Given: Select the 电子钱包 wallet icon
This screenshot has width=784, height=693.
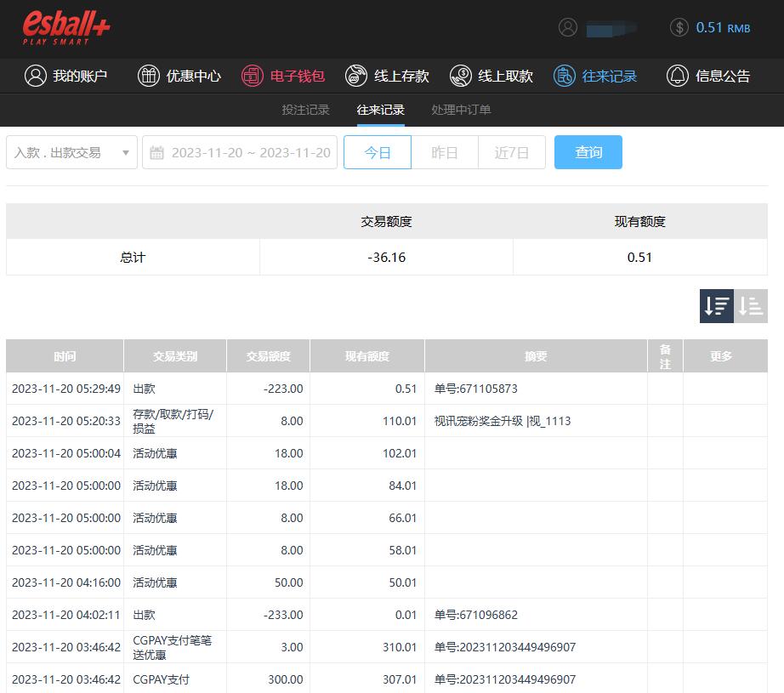Looking at the screenshot, I should point(252,76).
